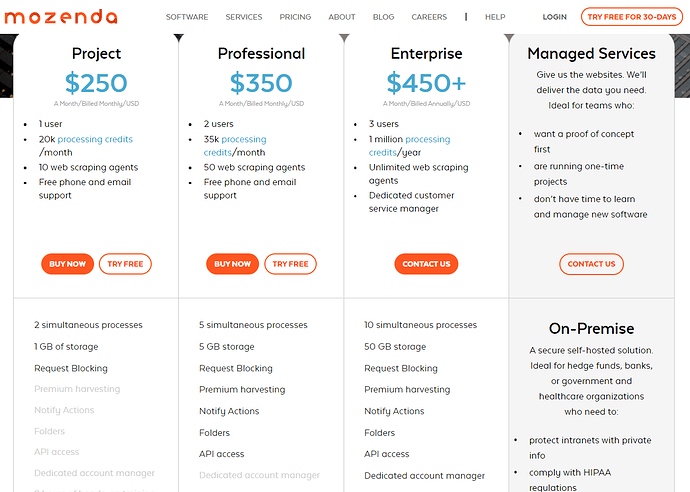Open the Help link in navigation

pyautogui.click(x=495, y=17)
